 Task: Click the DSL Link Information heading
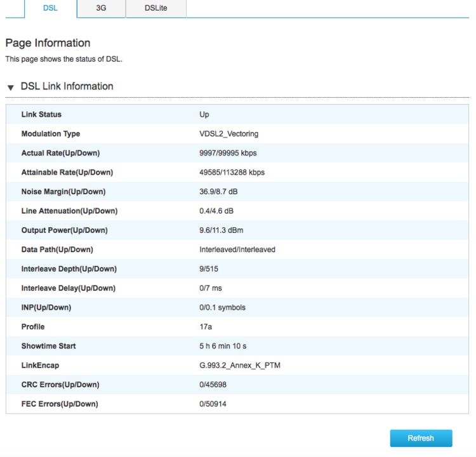(x=67, y=86)
